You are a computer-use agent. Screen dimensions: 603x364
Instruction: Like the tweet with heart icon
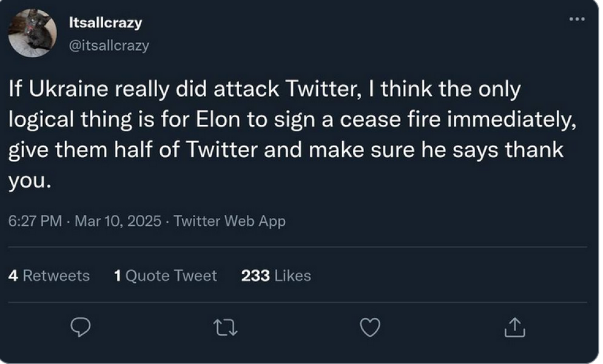pyautogui.click(x=369, y=328)
